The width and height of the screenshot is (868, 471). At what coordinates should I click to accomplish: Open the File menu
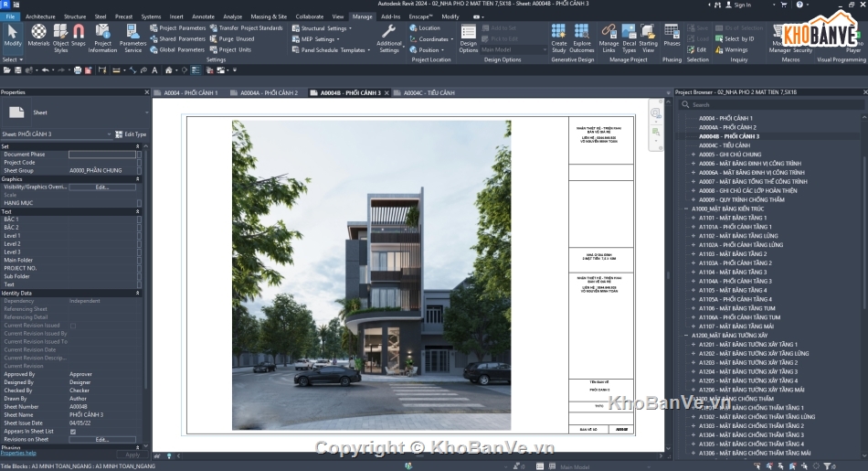pyautogui.click(x=10, y=16)
